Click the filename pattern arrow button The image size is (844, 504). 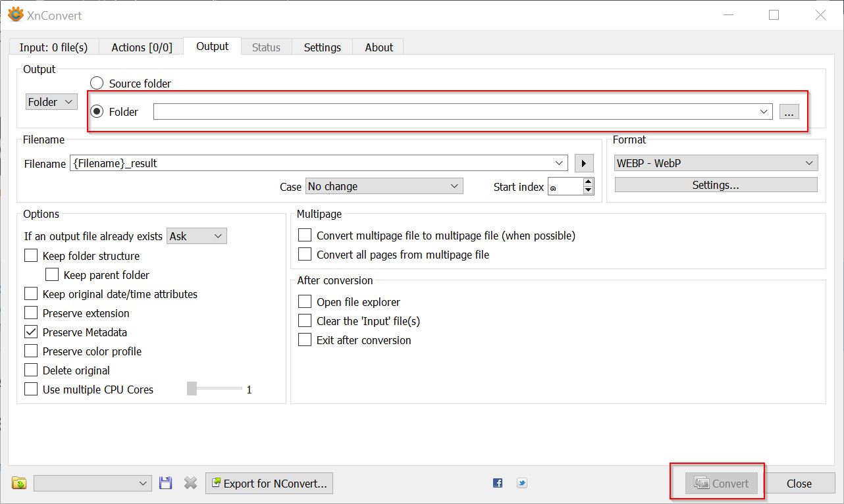(x=584, y=163)
